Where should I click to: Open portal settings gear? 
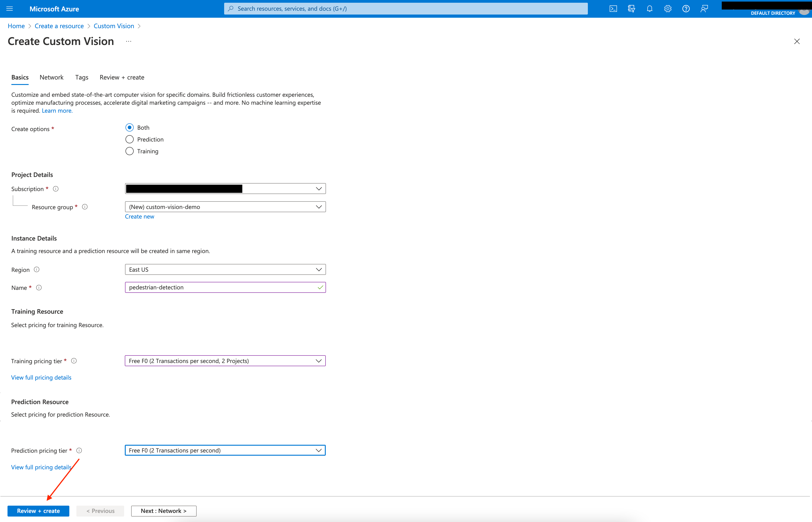667,9
